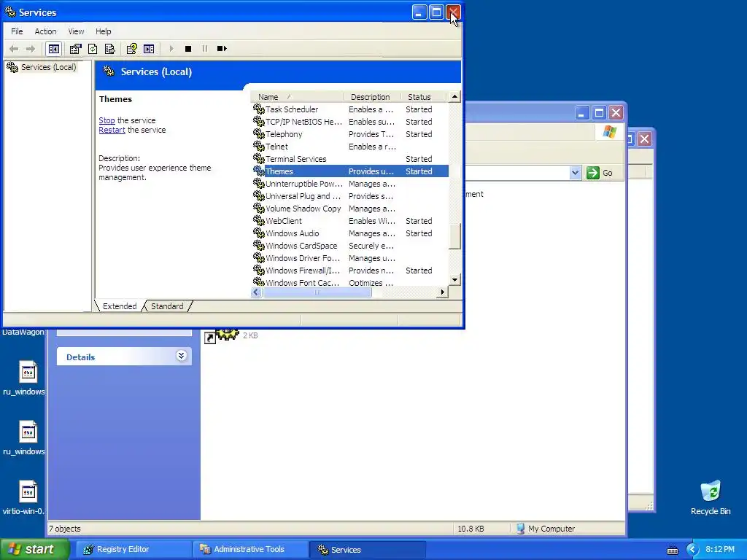Viewport: 747px width, 560px height.
Task: Switch to the Extended tab
Action: (120, 306)
